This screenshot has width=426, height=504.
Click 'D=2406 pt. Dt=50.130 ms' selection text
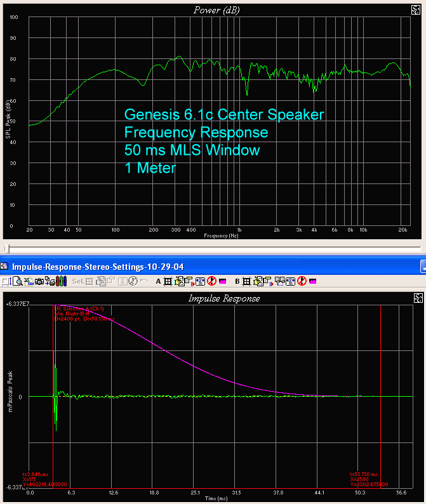click(84, 319)
